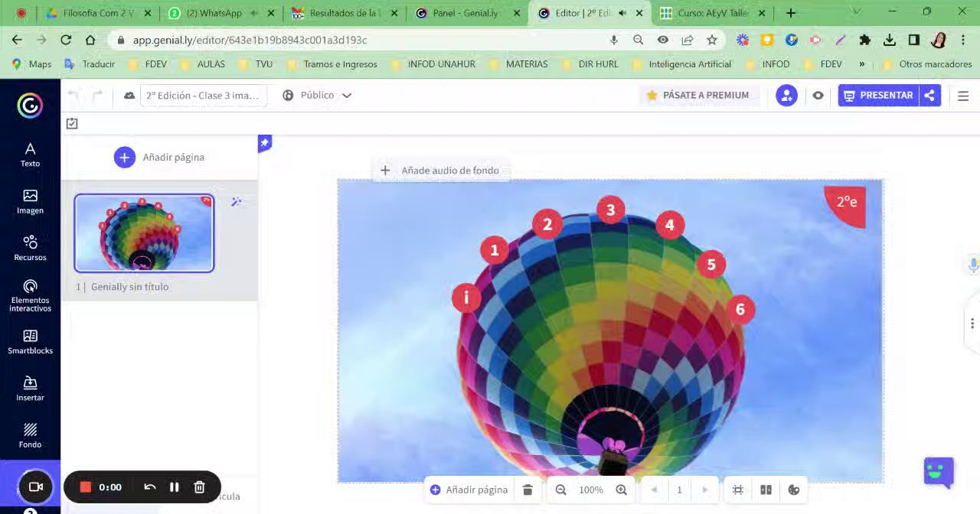Select the red marker number 1

pyautogui.click(x=494, y=250)
